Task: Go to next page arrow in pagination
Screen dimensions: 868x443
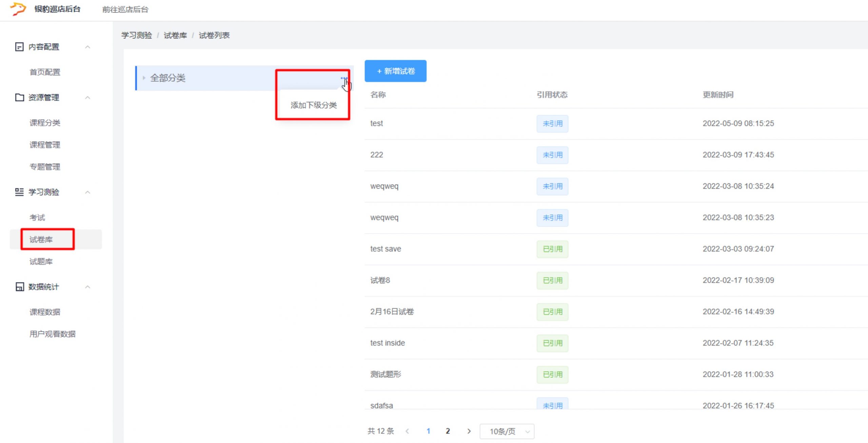Action: [469, 431]
